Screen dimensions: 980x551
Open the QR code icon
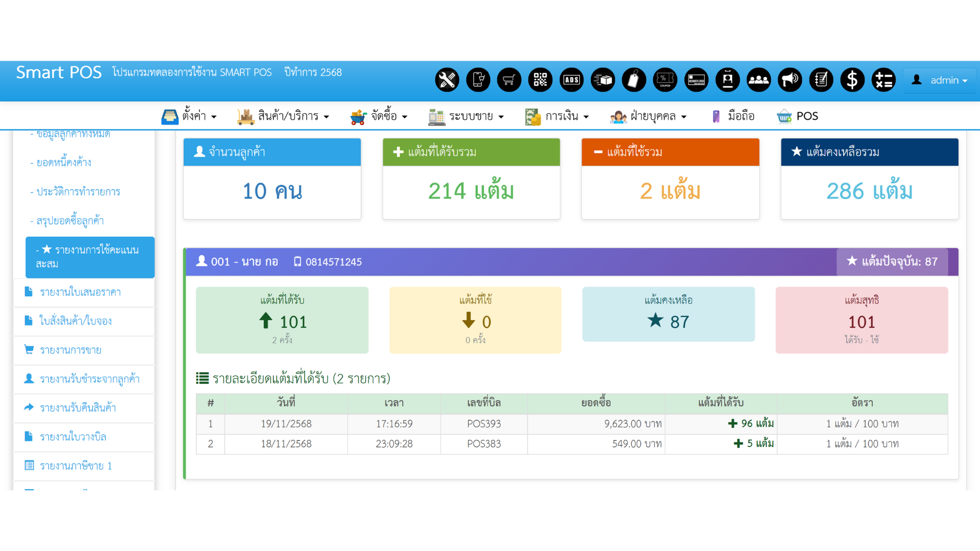(x=540, y=80)
